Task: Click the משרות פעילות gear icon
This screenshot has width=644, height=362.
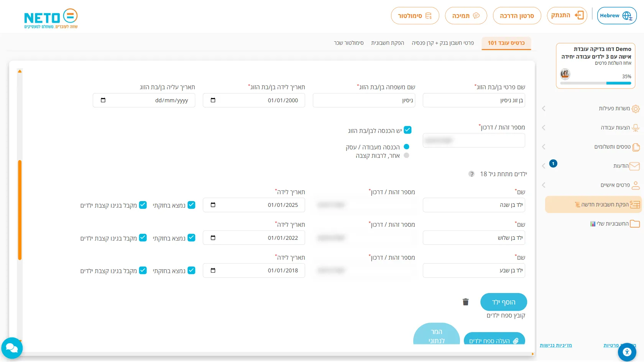Action: pos(636,109)
